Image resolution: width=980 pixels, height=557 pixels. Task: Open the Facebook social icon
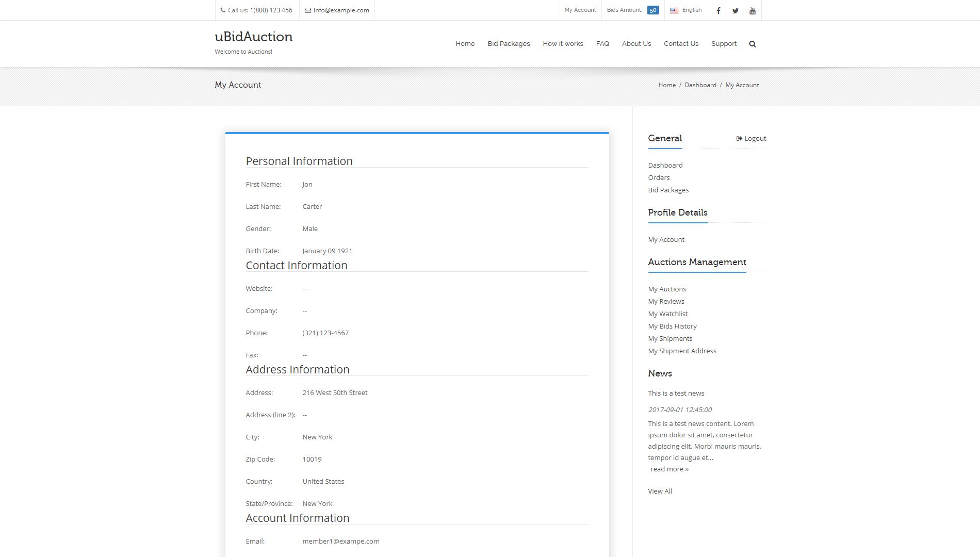pyautogui.click(x=718, y=10)
